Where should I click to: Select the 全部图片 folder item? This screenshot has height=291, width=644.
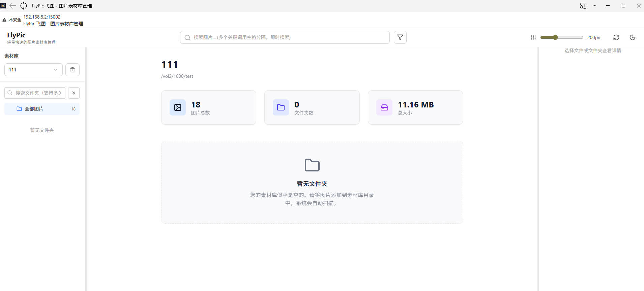(x=42, y=109)
